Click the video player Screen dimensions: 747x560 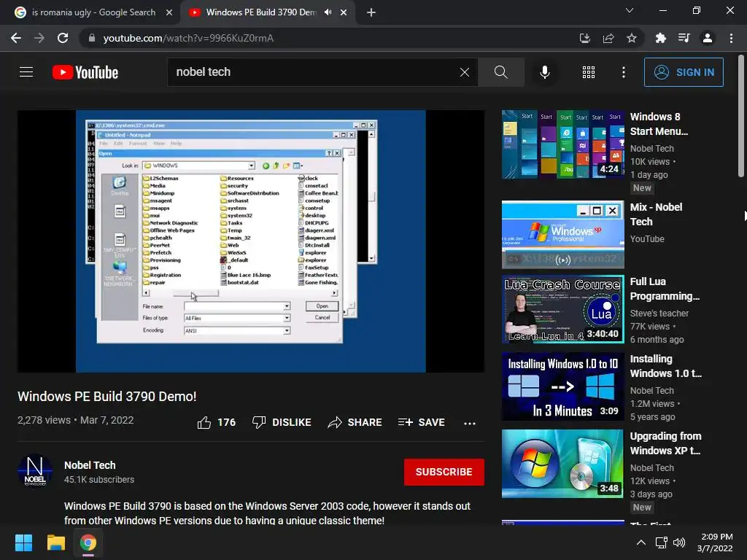[251, 241]
